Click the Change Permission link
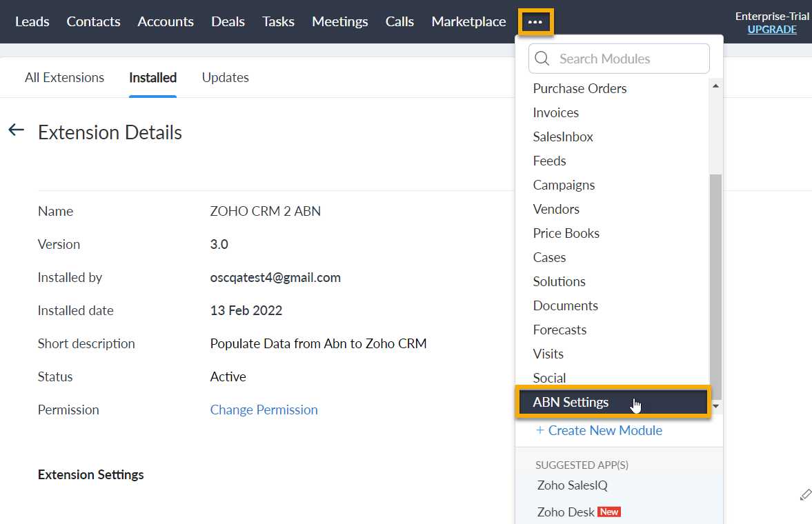This screenshot has width=812, height=524. (x=264, y=410)
